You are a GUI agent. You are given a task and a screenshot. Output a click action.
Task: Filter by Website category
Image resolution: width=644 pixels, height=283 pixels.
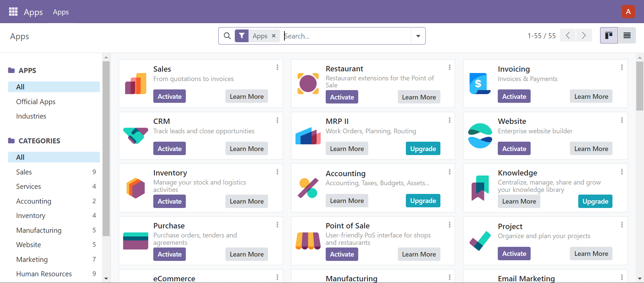pyautogui.click(x=54, y=244)
